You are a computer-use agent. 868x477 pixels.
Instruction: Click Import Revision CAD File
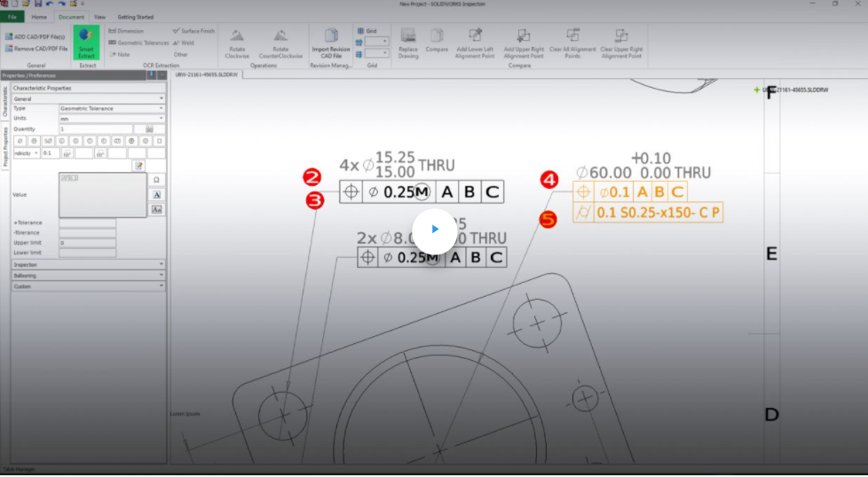(x=332, y=43)
